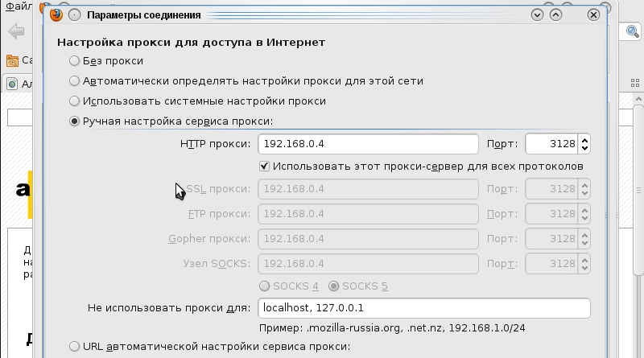The image size is (644, 358).
Task: Click the tab favicon in Firefox window
Action: [12, 84]
